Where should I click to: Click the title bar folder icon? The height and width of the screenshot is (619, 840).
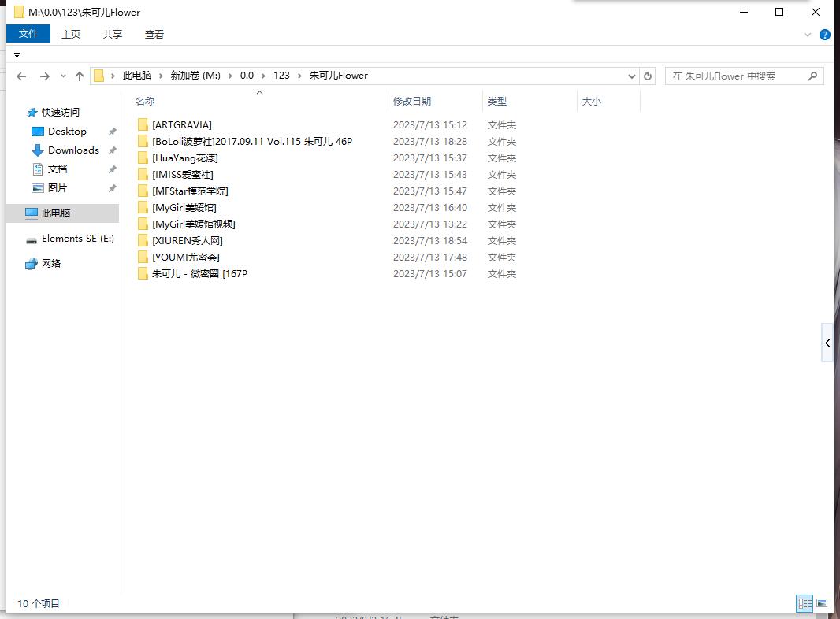(19, 12)
